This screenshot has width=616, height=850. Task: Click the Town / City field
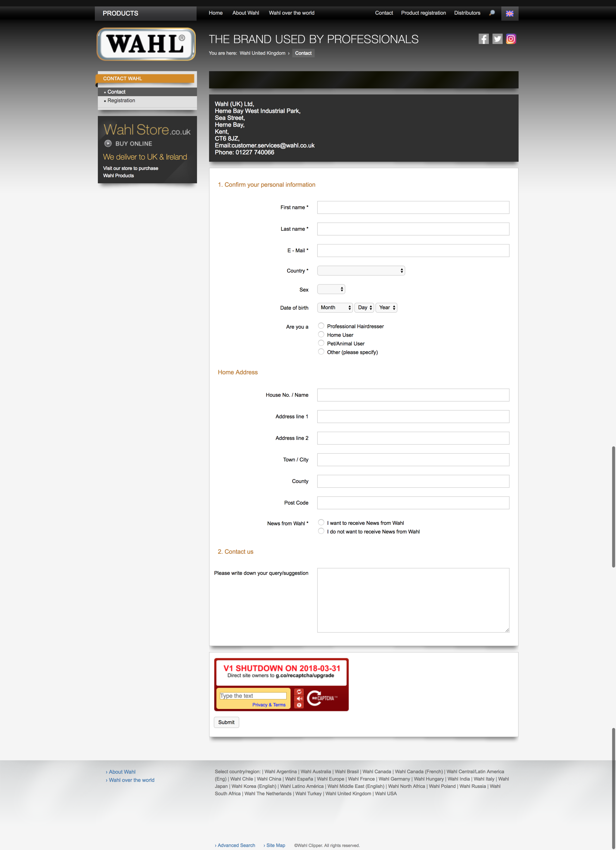413,460
